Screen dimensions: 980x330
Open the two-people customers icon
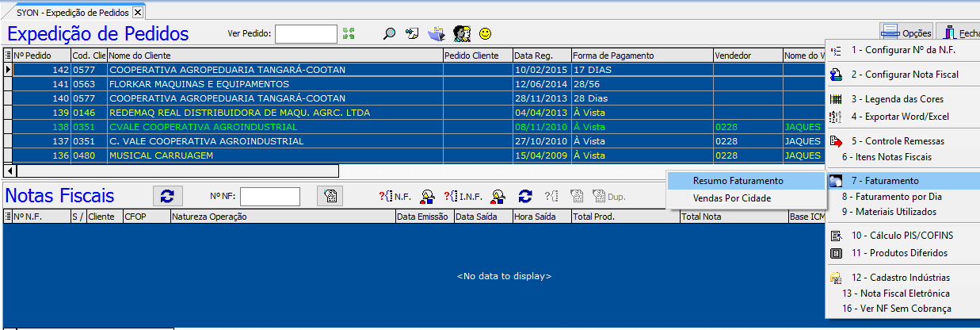461,33
